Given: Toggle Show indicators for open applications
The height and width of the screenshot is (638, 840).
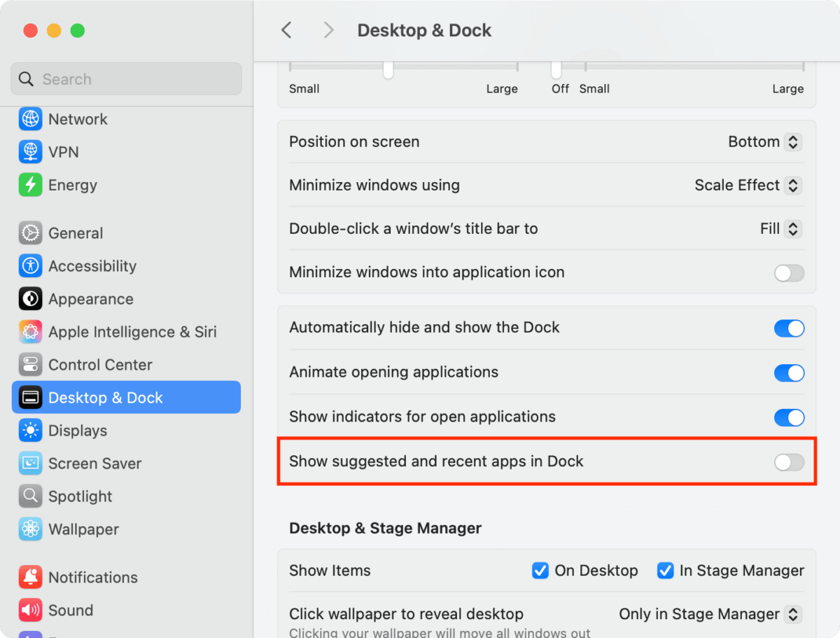Looking at the screenshot, I should (x=789, y=418).
